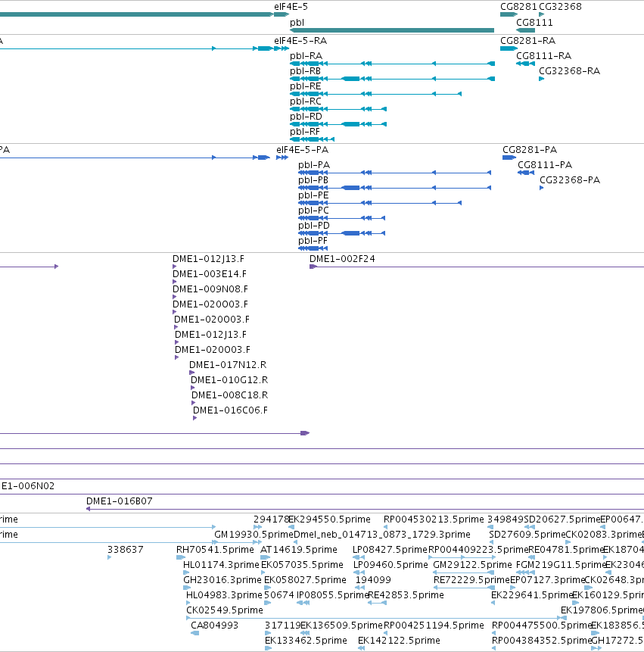The height and width of the screenshot is (652, 644).
Task: Click the LP09460.5prime EST label
Action: (390, 565)
